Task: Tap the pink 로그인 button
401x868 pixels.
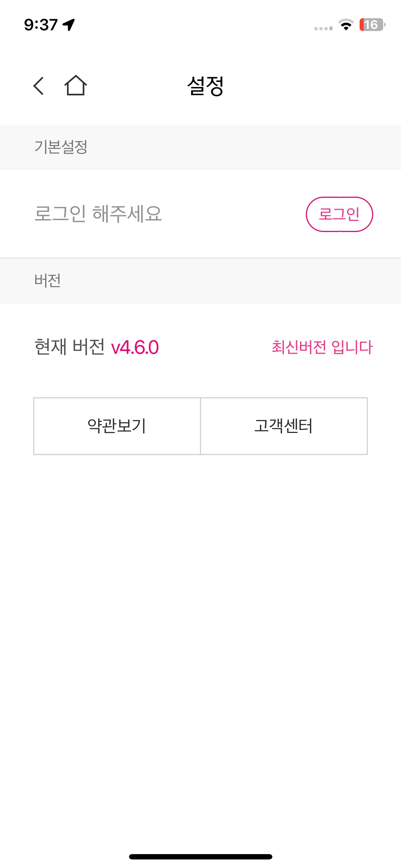Action: pos(339,214)
